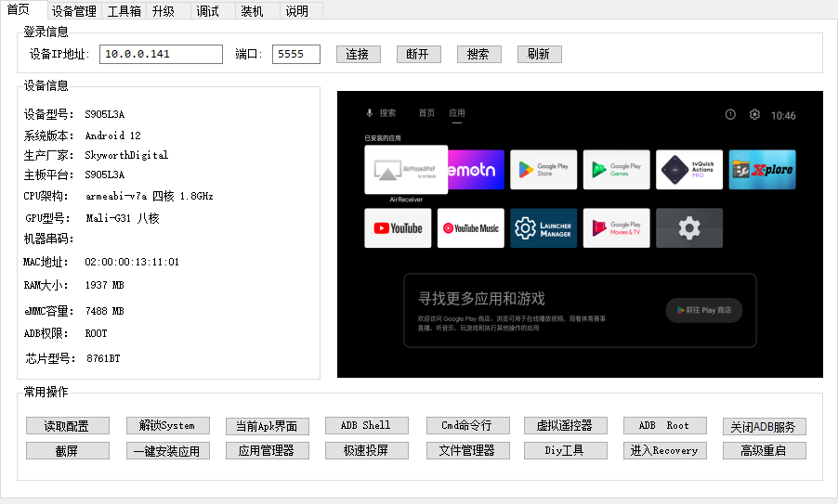
Task: Open Launcher Manager tile
Action: pos(543,228)
